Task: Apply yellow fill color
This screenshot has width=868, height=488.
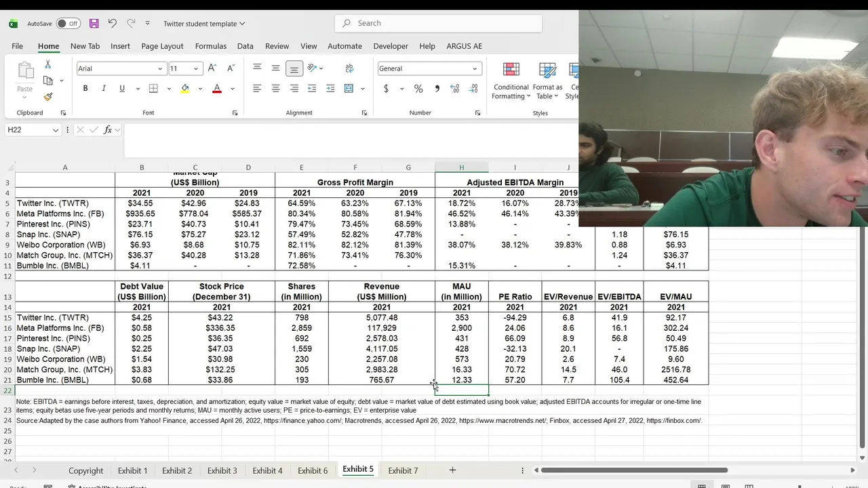Action: [185, 89]
